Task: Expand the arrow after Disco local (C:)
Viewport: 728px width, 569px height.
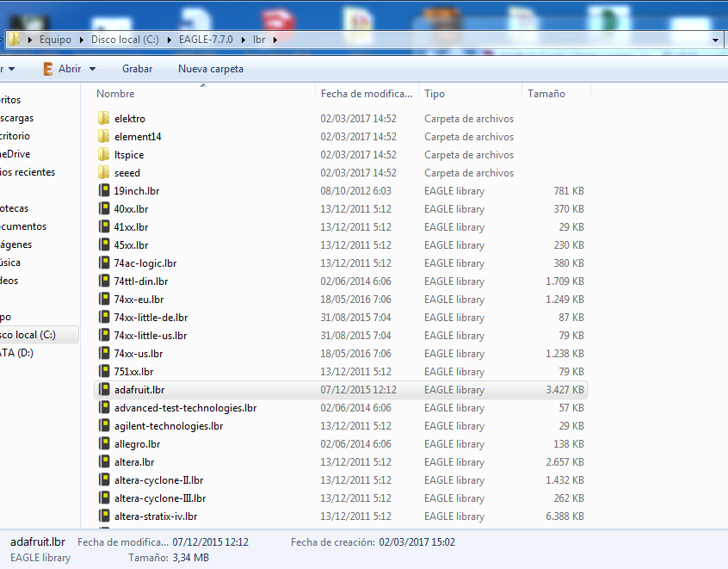Action: pos(169,40)
